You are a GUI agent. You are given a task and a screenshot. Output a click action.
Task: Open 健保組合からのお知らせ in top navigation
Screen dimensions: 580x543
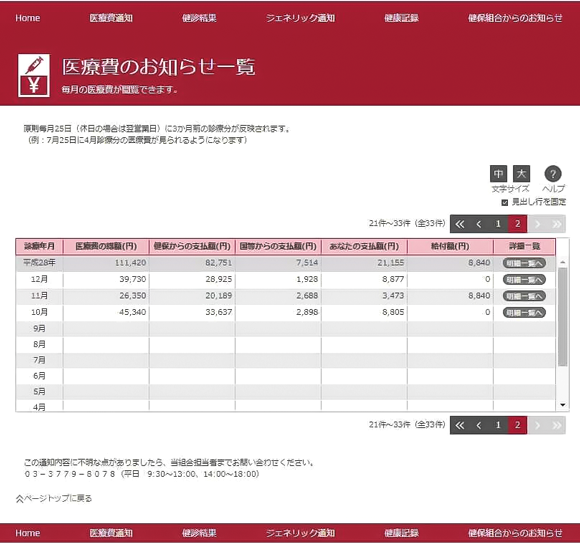click(515, 18)
